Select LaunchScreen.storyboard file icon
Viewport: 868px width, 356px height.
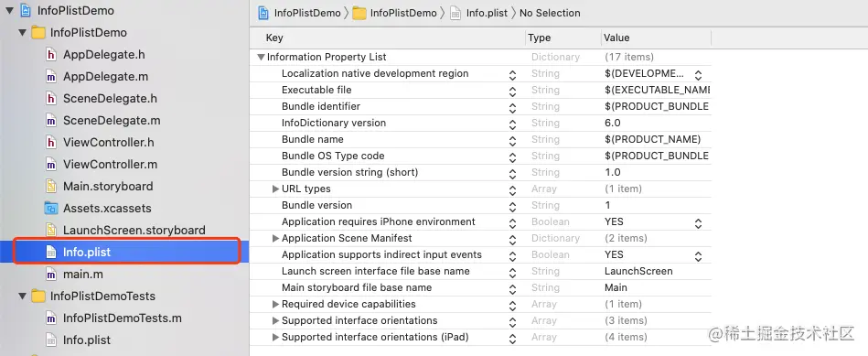tap(51, 230)
